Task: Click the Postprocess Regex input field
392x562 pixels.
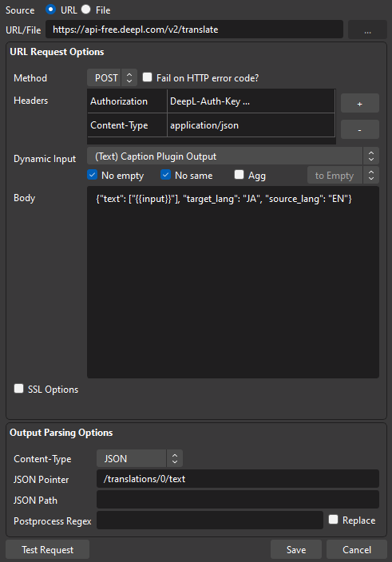Action: tap(210, 520)
